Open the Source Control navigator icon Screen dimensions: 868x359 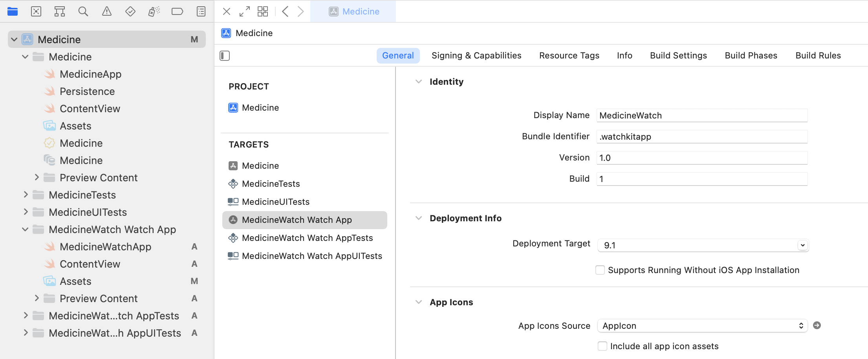36,11
